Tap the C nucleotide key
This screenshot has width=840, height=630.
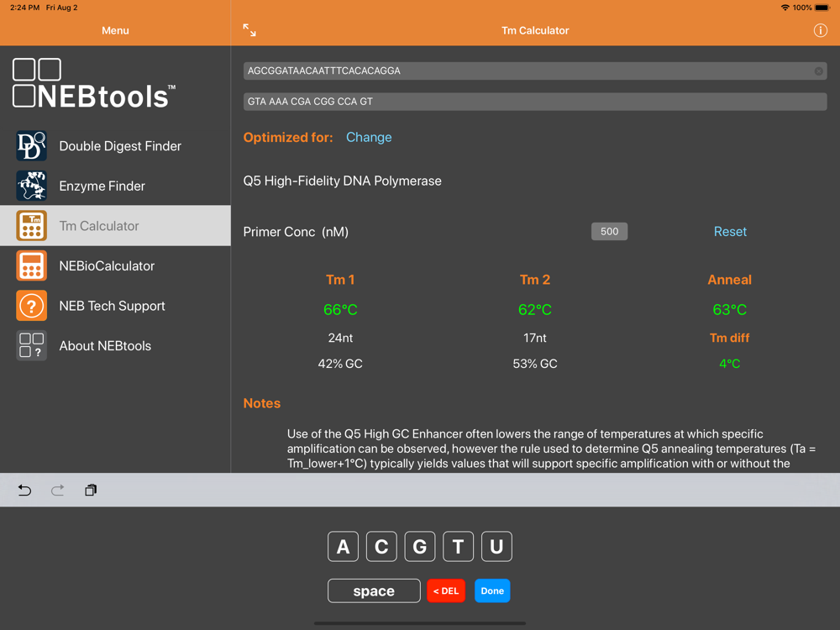(381, 547)
